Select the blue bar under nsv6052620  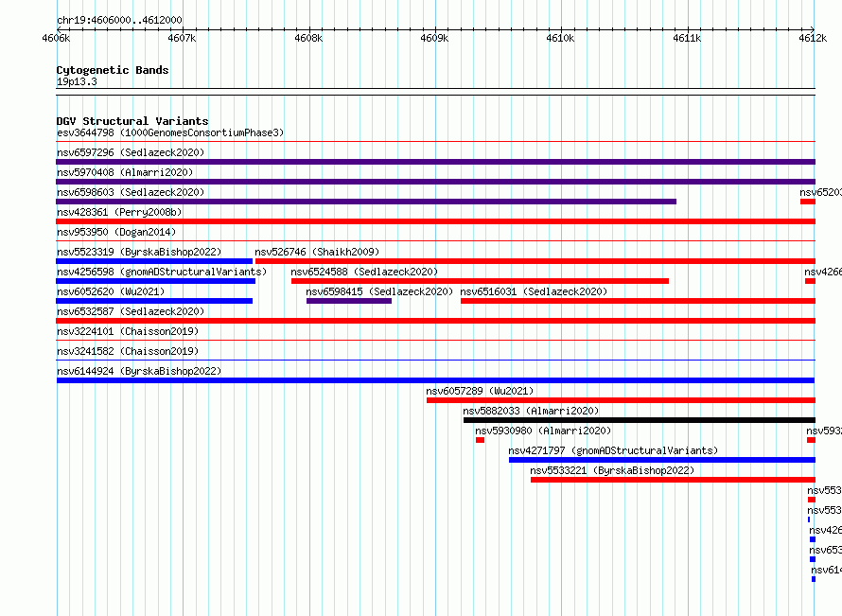click(x=154, y=301)
